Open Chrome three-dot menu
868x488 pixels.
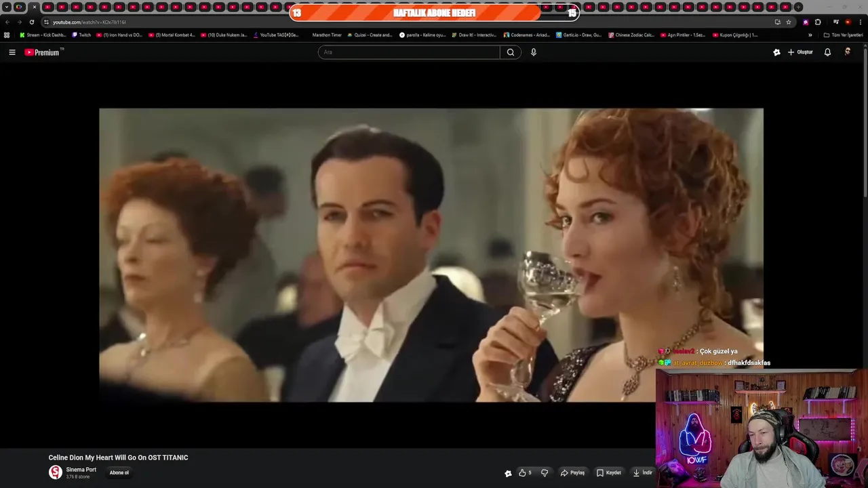pyautogui.click(x=861, y=22)
